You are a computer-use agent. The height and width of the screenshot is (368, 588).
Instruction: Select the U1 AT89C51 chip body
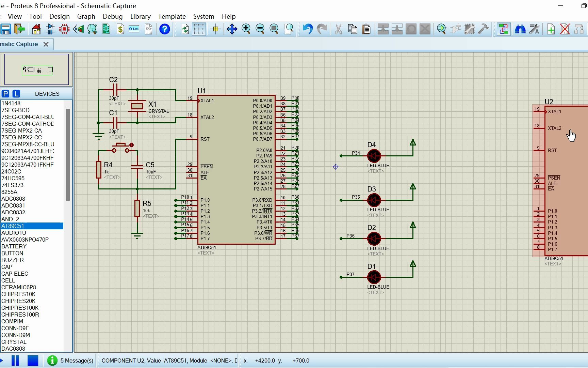pyautogui.click(x=236, y=169)
